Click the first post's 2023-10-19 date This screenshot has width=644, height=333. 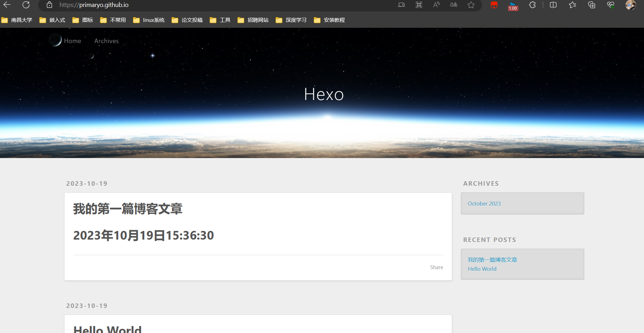[x=87, y=184]
